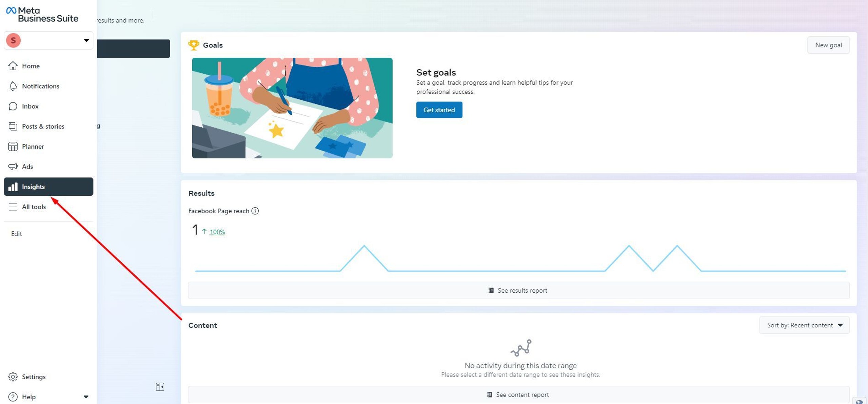Select Posts & stories menu item

(x=43, y=126)
